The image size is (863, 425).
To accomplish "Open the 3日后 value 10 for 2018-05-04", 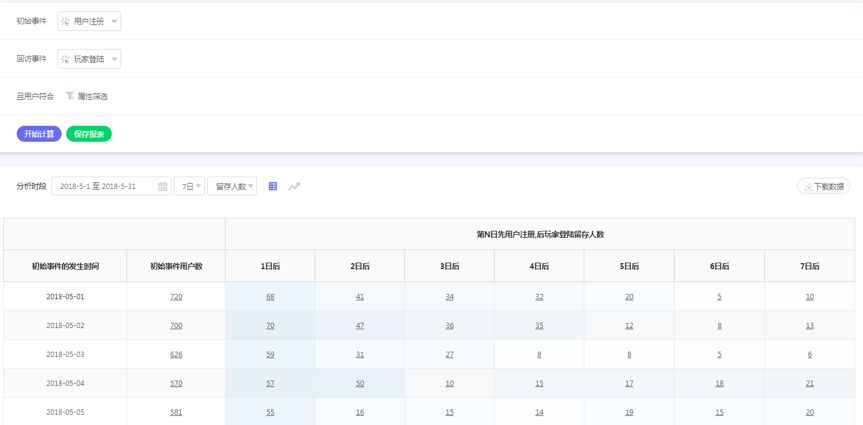I will pos(450,383).
